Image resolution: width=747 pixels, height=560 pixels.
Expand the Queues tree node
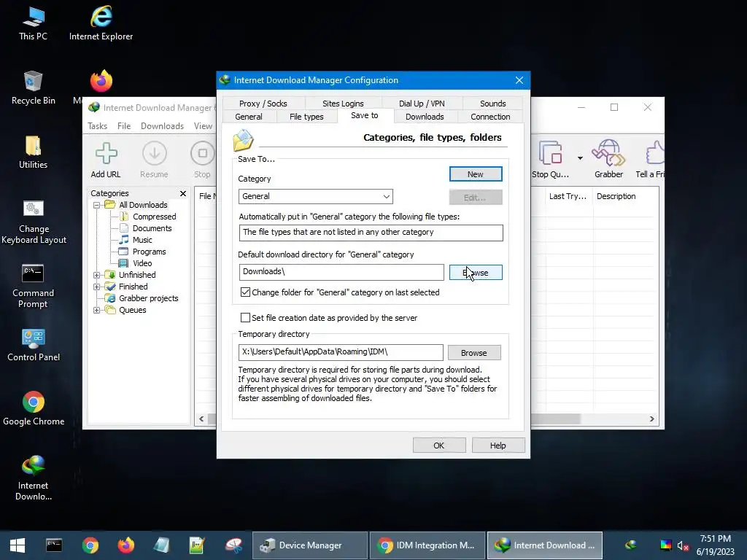(x=97, y=310)
